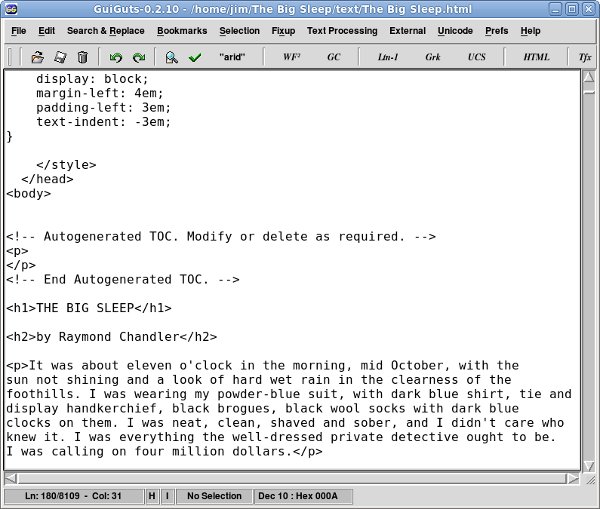Viewport: 600px width, 509px height.
Task: Click the line starting "sun not shining"
Action: (259, 380)
